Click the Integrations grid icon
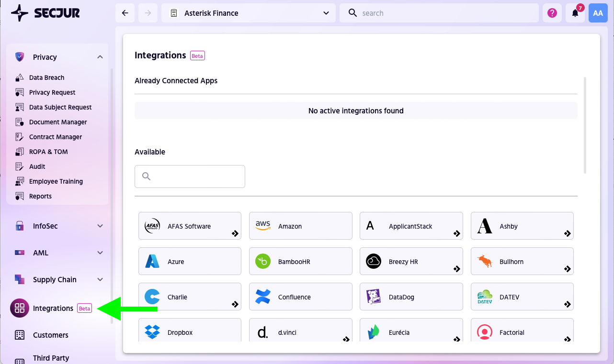The height and width of the screenshot is (364, 614). click(20, 308)
